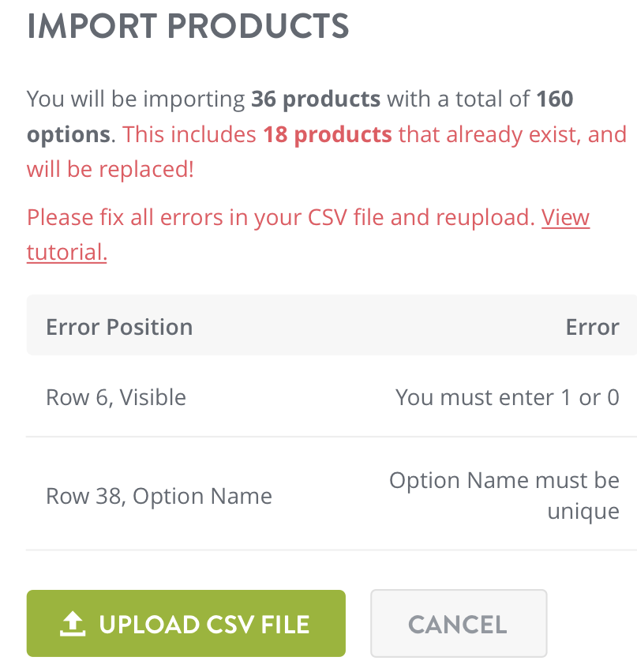Select the Row 38, Option Name error entry
The height and width of the screenshot is (672, 637).
(158, 495)
